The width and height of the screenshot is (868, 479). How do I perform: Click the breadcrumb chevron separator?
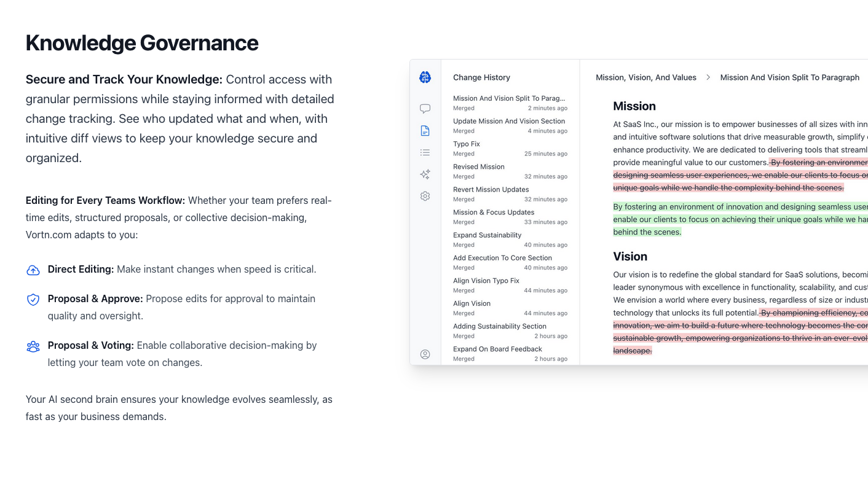(708, 77)
